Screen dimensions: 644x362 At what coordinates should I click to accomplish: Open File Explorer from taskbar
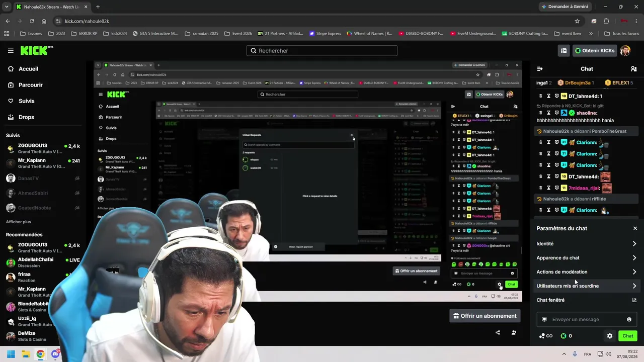coord(26,354)
